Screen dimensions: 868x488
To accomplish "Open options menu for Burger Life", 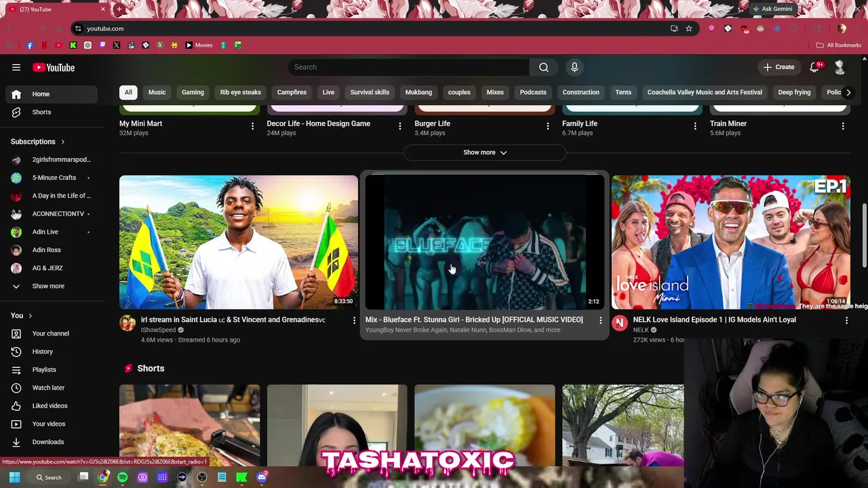I will click(547, 126).
